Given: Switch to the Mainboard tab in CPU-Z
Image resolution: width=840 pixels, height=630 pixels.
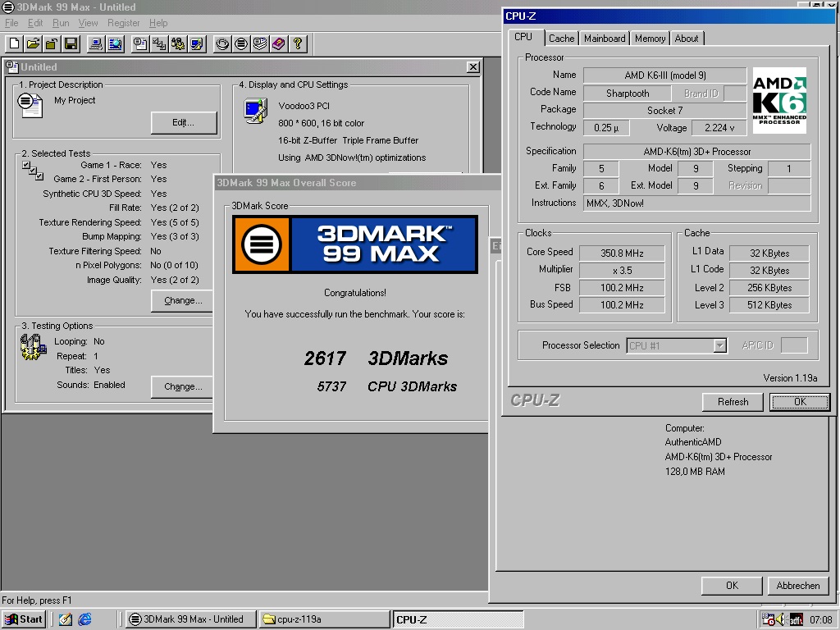Looking at the screenshot, I should click(605, 39).
